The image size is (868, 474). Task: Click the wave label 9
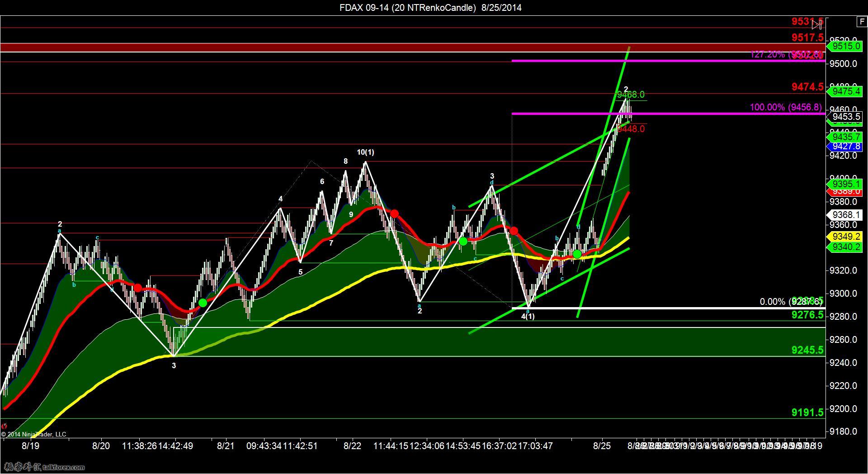[x=351, y=215]
